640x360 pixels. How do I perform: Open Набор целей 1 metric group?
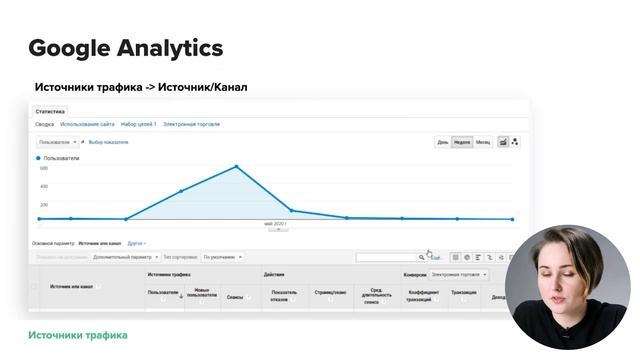pos(138,124)
